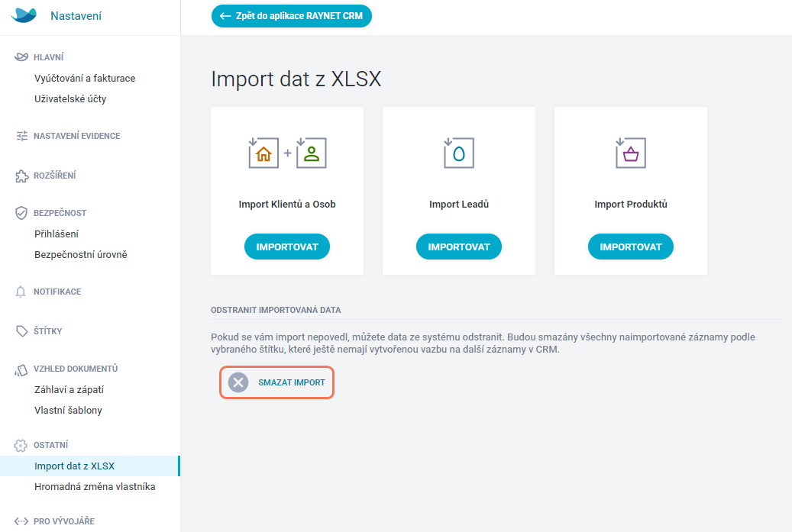Click Importovat under Import Produktů
Image resolution: width=792 pixels, height=532 pixels.
[x=630, y=247]
